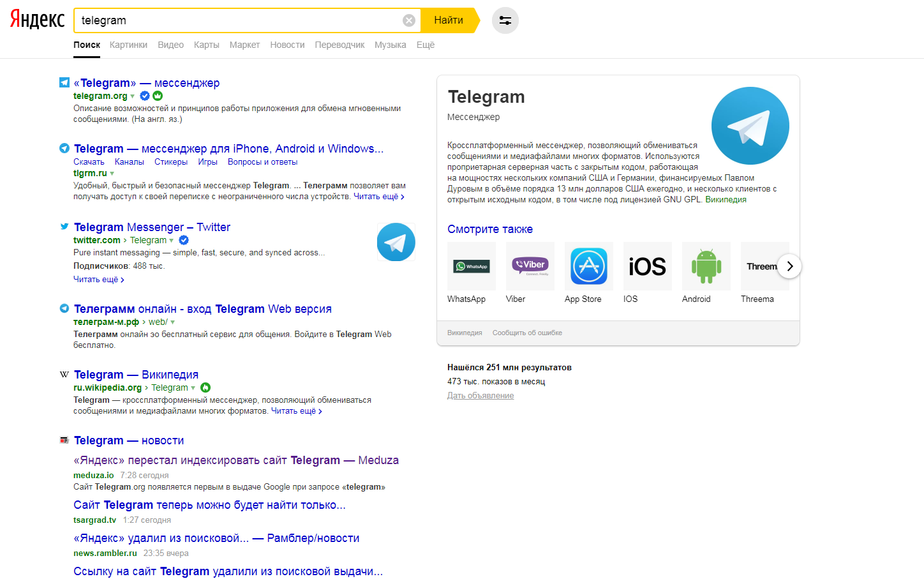Show next related items with the arrow button
924x579 pixels.
click(x=789, y=266)
